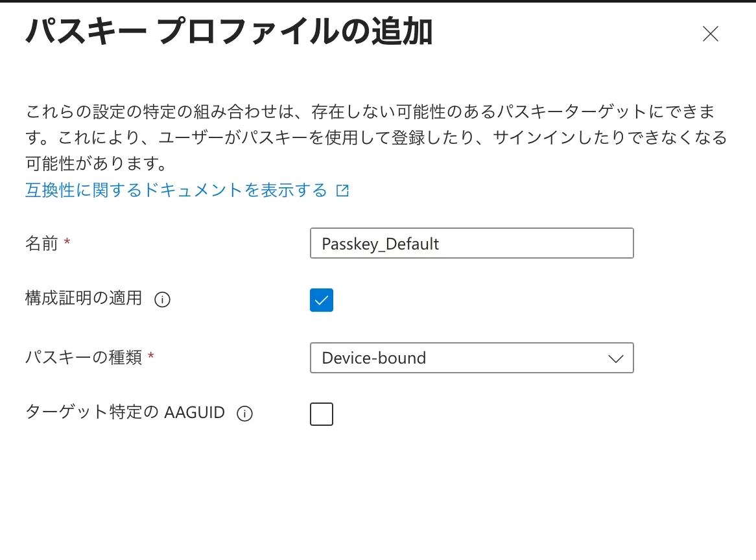The image size is (756, 560).
Task: Uncheck the 構成証明の適用 checkbox
Action: coord(322,299)
